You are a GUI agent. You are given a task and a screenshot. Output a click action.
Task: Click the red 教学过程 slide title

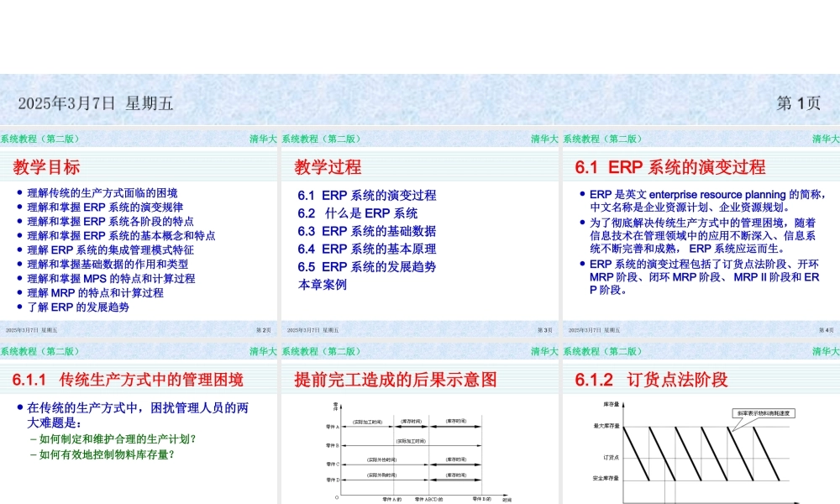tap(328, 167)
